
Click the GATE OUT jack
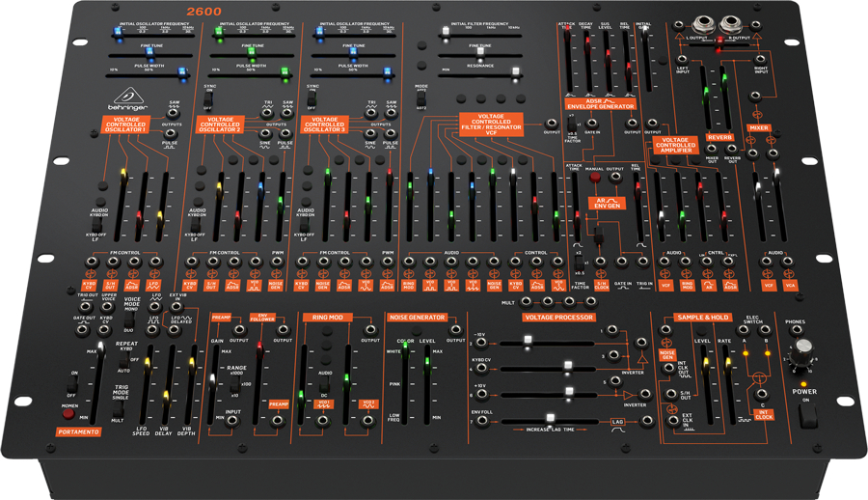click(83, 330)
